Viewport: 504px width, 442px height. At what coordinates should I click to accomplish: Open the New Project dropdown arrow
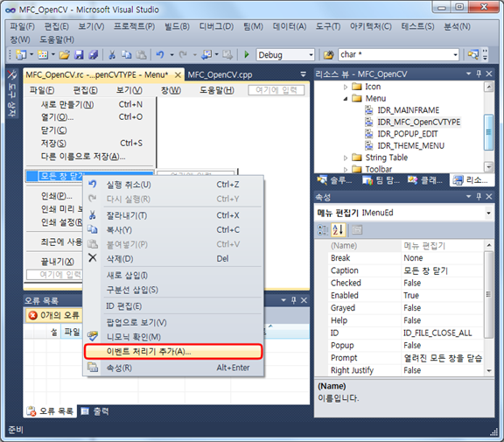[31, 54]
